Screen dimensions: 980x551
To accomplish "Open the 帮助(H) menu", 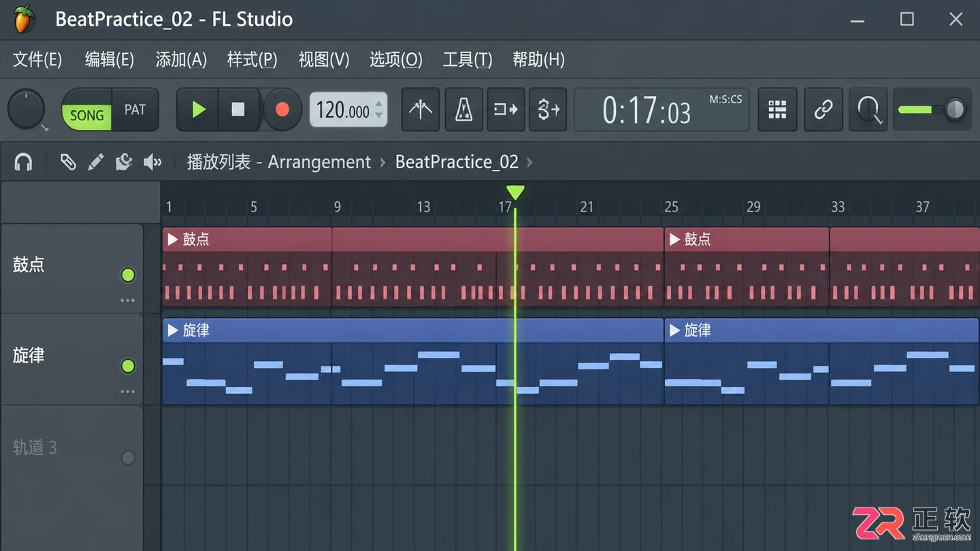I will point(538,60).
